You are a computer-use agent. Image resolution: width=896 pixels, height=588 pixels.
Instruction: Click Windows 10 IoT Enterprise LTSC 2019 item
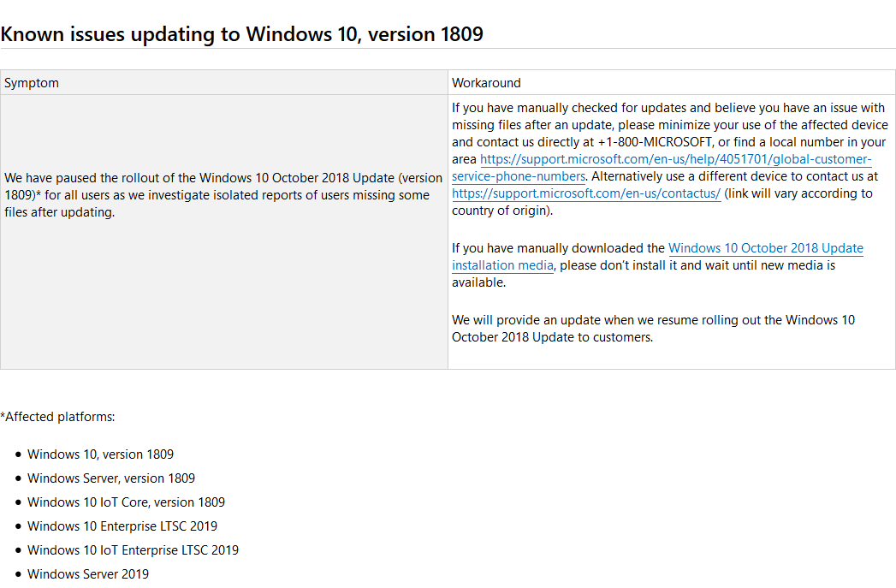pyautogui.click(x=134, y=551)
